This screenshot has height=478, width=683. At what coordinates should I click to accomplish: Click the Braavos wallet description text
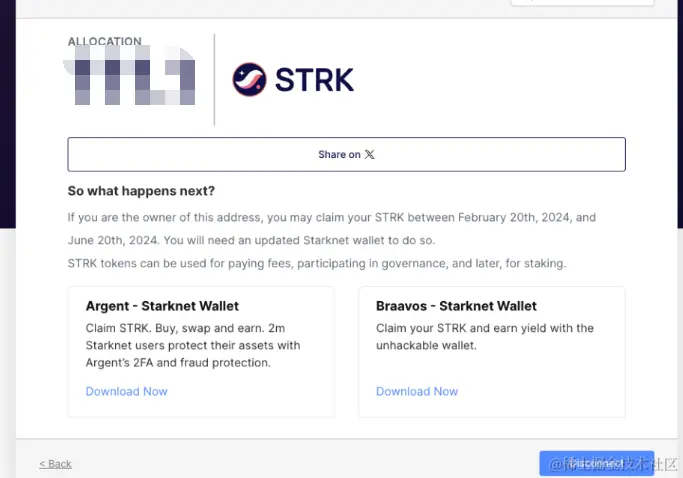point(484,336)
